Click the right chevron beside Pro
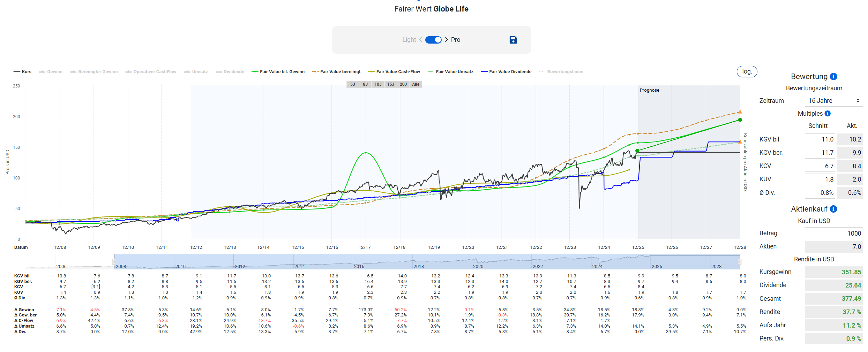This screenshot has width=868, height=352. 447,40
